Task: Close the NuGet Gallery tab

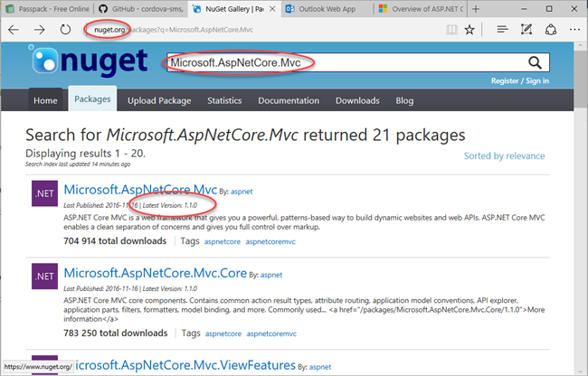Action: [272, 9]
